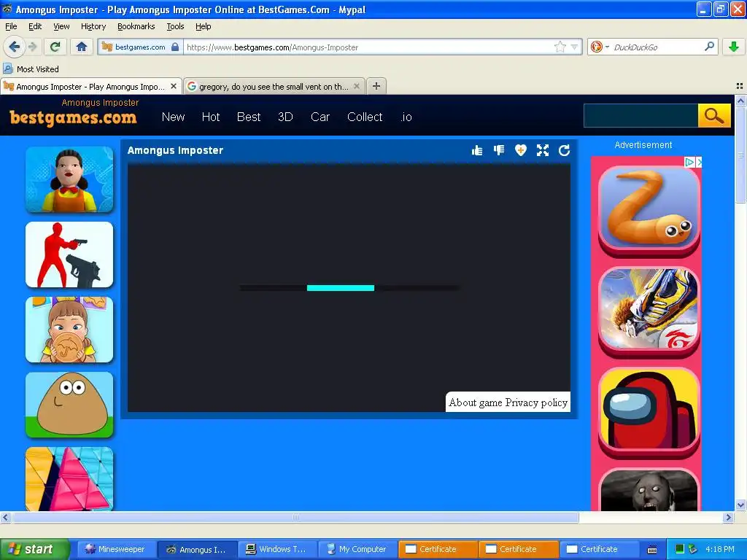Open the New games category
The height and width of the screenshot is (560, 747).
pyautogui.click(x=173, y=117)
